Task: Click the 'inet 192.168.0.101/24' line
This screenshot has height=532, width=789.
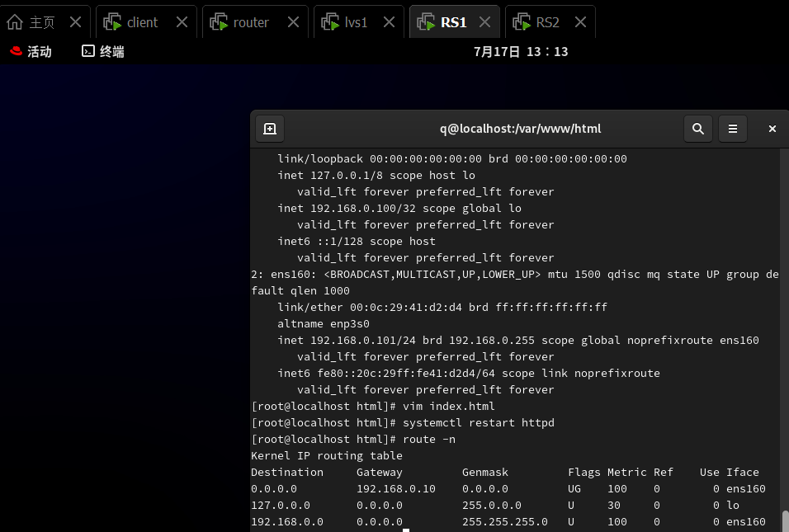Action: pos(518,341)
